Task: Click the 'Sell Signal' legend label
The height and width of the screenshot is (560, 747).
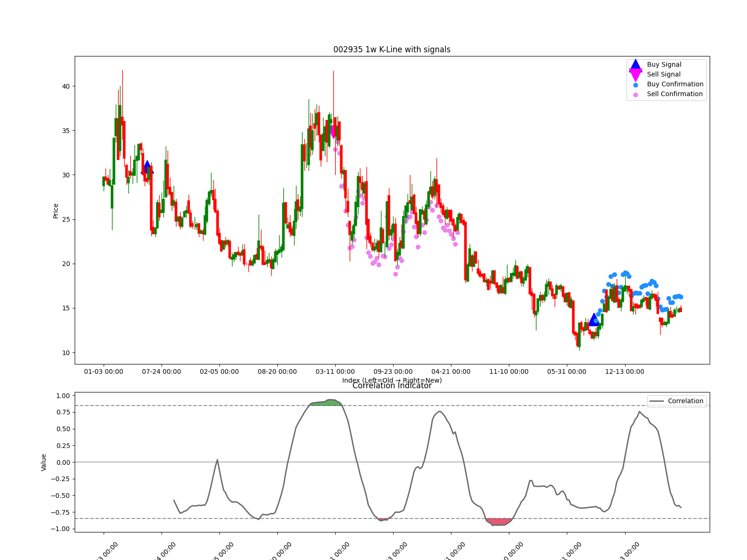Action: point(663,74)
